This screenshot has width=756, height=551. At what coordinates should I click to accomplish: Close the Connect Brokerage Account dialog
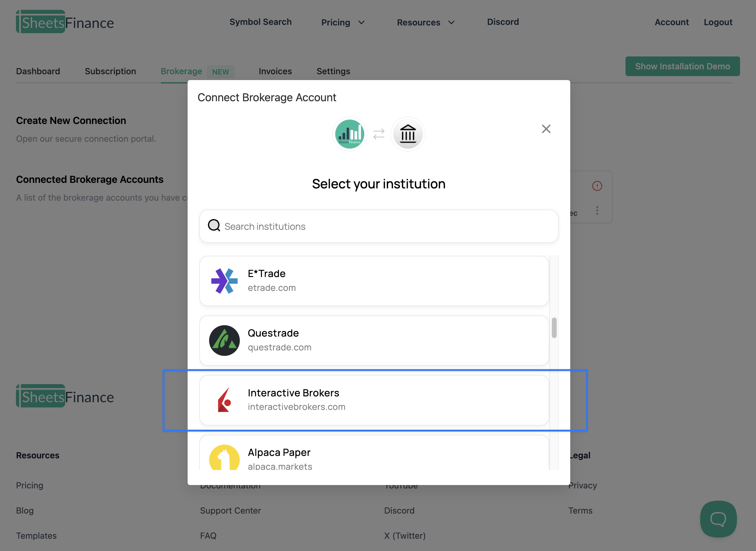[x=546, y=129]
